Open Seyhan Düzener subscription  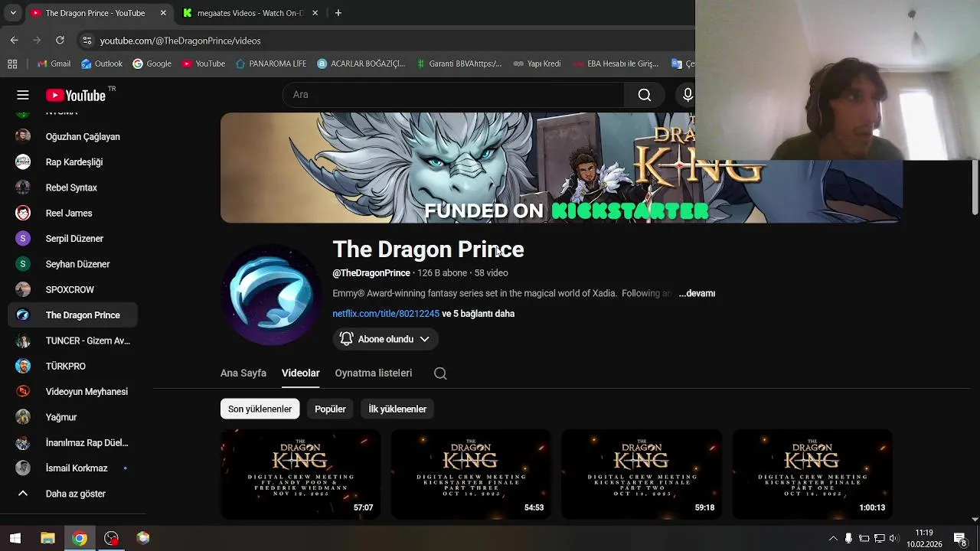point(73,264)
